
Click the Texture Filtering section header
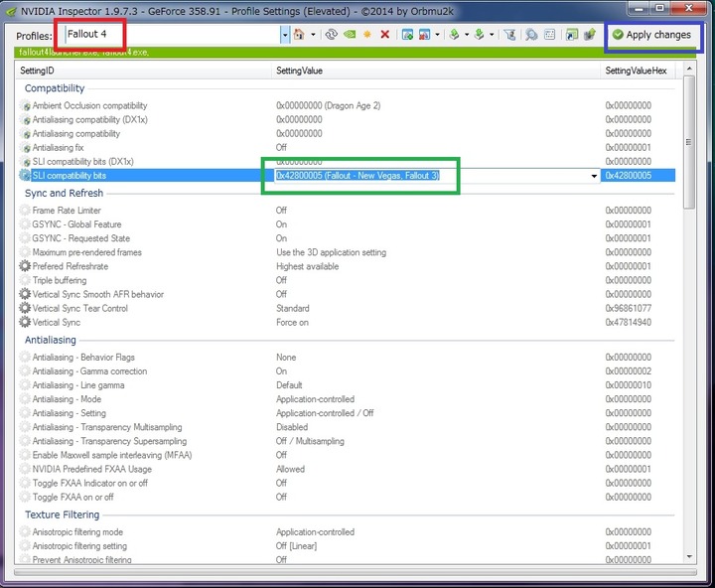[x=62, y=514]
